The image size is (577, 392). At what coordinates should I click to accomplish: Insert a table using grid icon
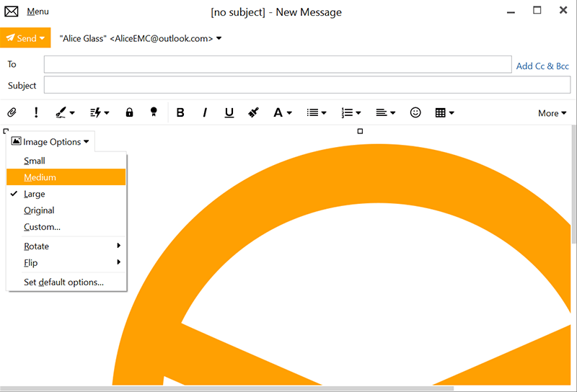tap(440, 112)
